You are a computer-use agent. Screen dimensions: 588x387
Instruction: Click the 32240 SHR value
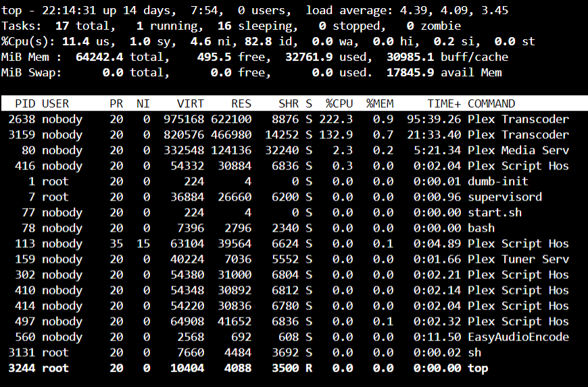coord(282,150)
